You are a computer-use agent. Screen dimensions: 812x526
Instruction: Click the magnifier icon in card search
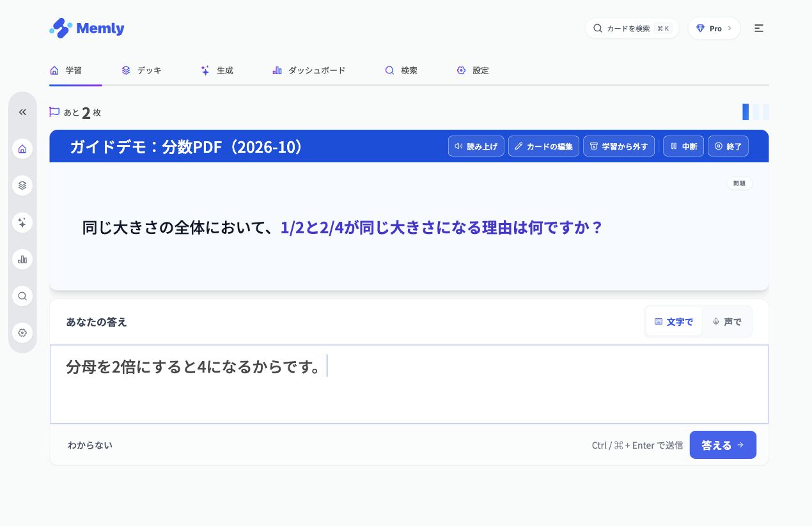(598, 28)
